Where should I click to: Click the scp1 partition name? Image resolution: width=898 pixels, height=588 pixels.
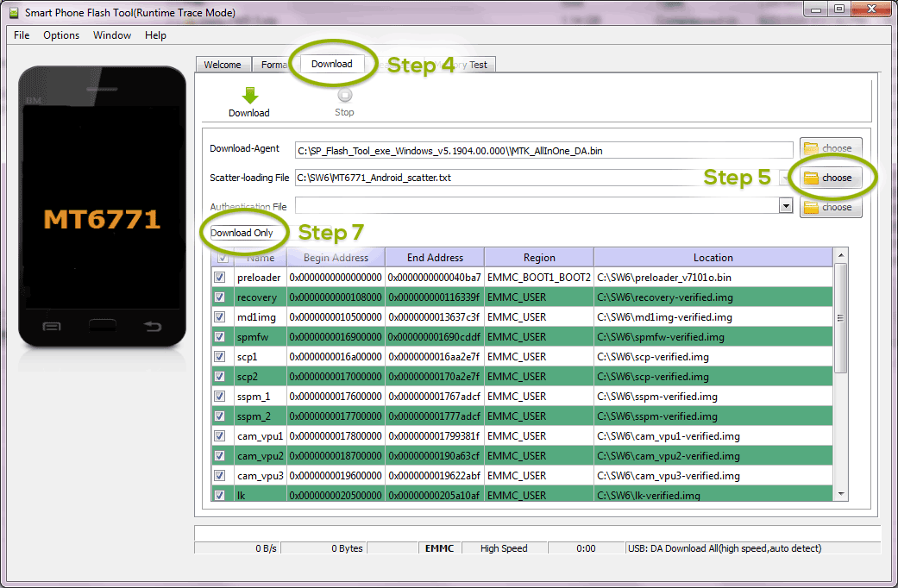click(260, 357)
